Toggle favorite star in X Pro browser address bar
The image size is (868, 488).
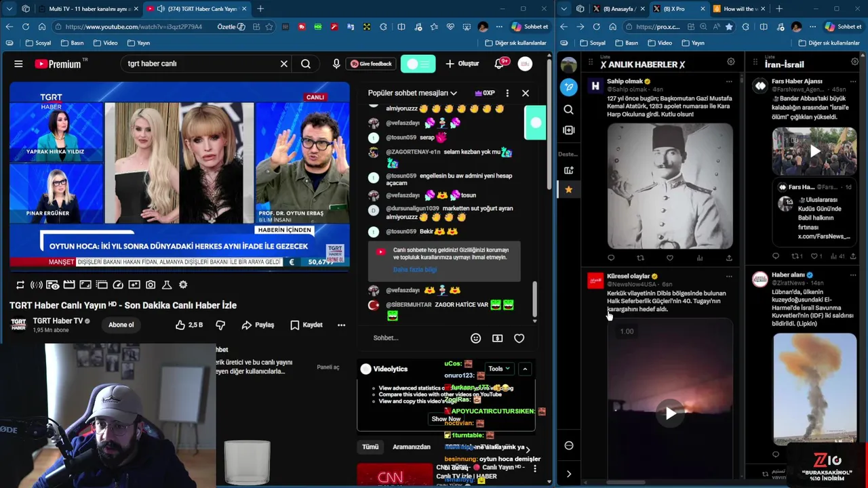pos(729,26)
